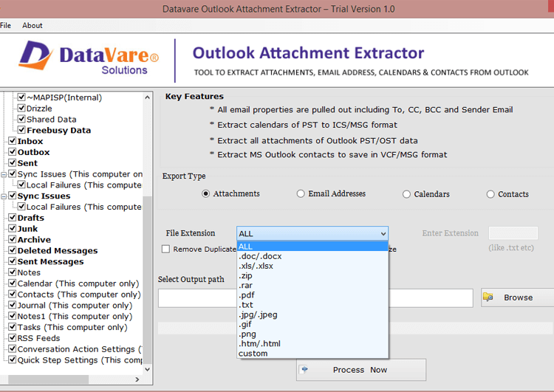Click the Browse folder icon
Screen dimensions: 554x392
488,297
